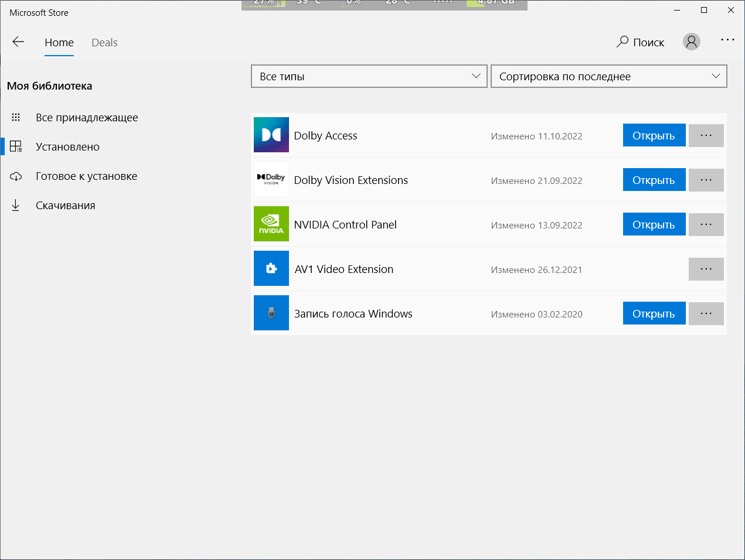Click date Изменено 21.09.2022
Screen dimensions: 745x560
pos(537,180)
